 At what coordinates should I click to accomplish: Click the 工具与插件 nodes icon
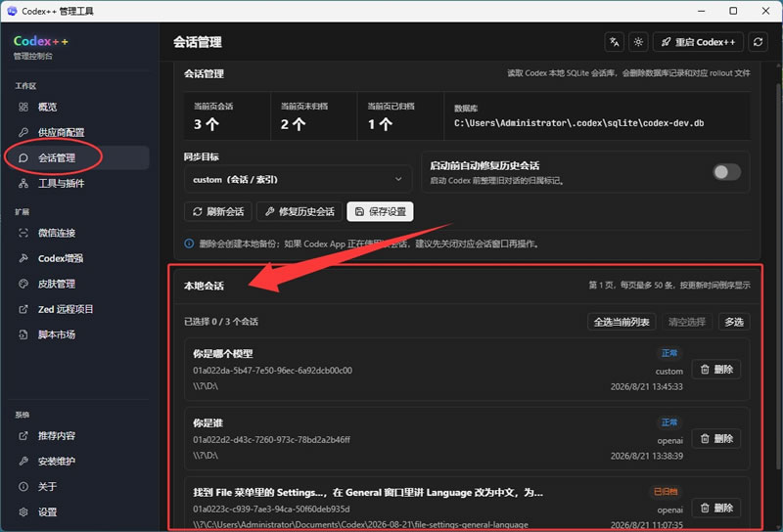[23, 183]
